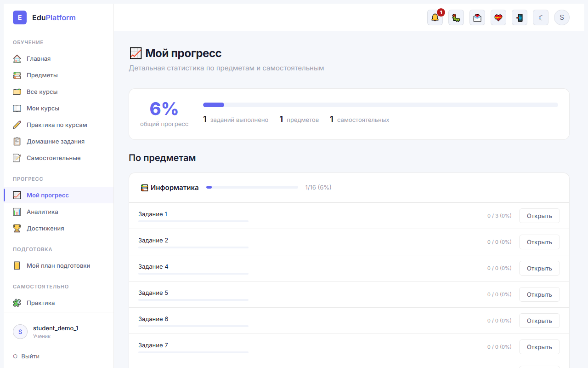Viewport: 588px width, 368px height.
Task: Click the 1/16 (6%) progress text
Action: (x=318, y=187)
